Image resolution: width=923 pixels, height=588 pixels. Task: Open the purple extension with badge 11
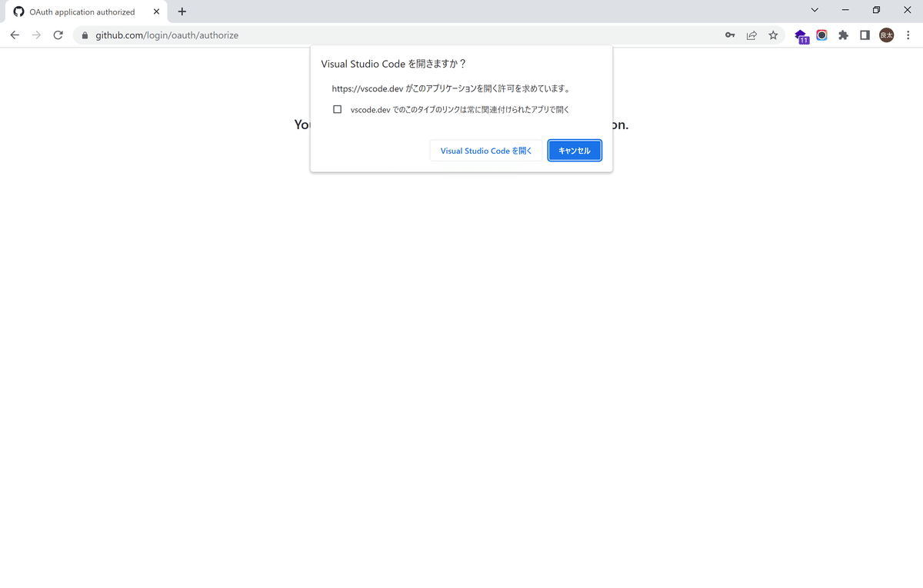[801, 36]
